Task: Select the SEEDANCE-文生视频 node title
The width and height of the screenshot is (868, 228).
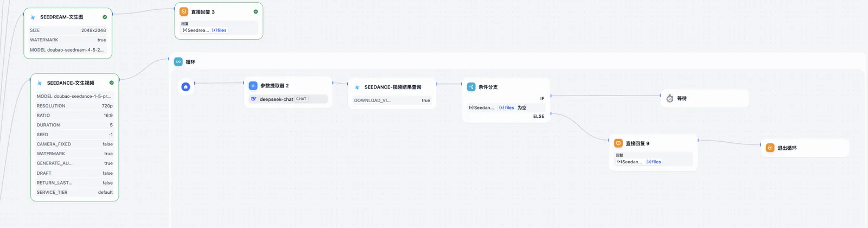Action: pyautogui.click(x=71, y=83)
